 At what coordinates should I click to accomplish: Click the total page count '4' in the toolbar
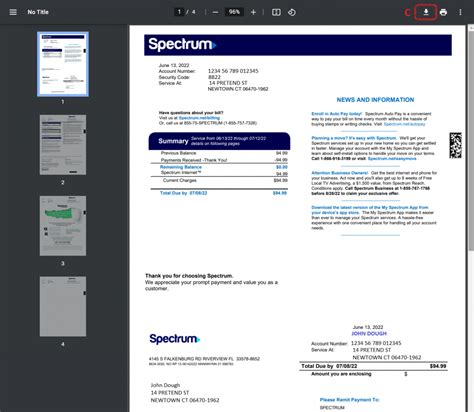(194, 12)
